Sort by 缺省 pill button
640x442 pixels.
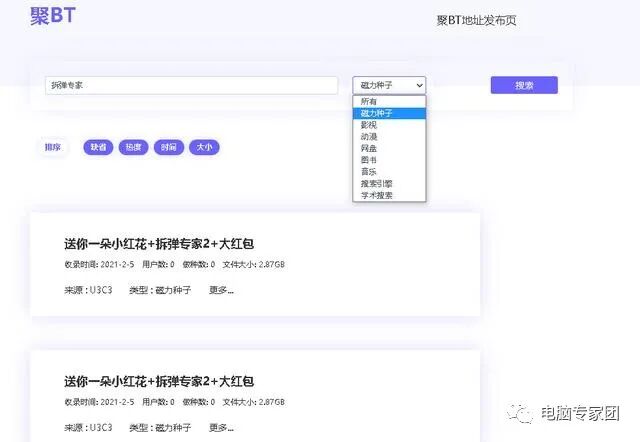coord(98,147)
